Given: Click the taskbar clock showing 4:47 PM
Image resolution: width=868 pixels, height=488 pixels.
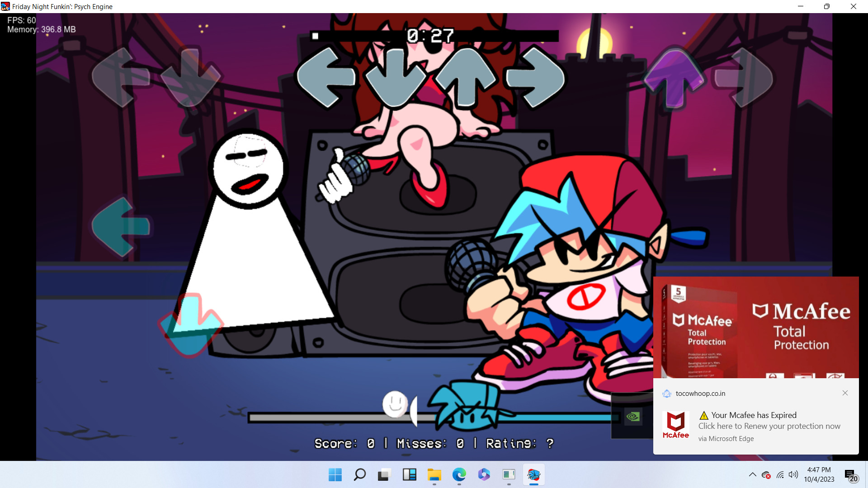Looking at the screenshot, I should pyautogui.click(x=819, y=475).
